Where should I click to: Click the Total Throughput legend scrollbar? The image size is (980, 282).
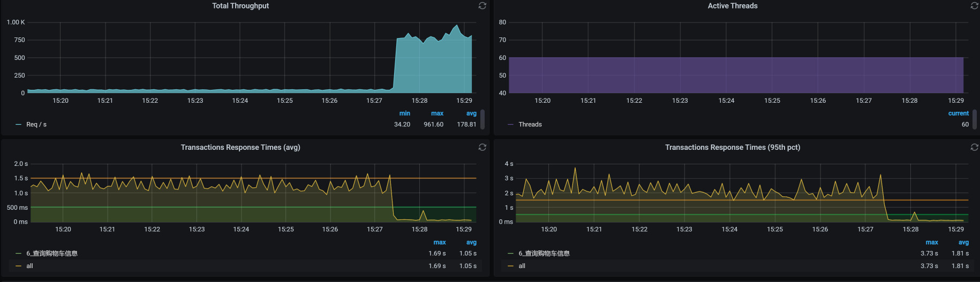pyautogui.click(x=483, y=119)
